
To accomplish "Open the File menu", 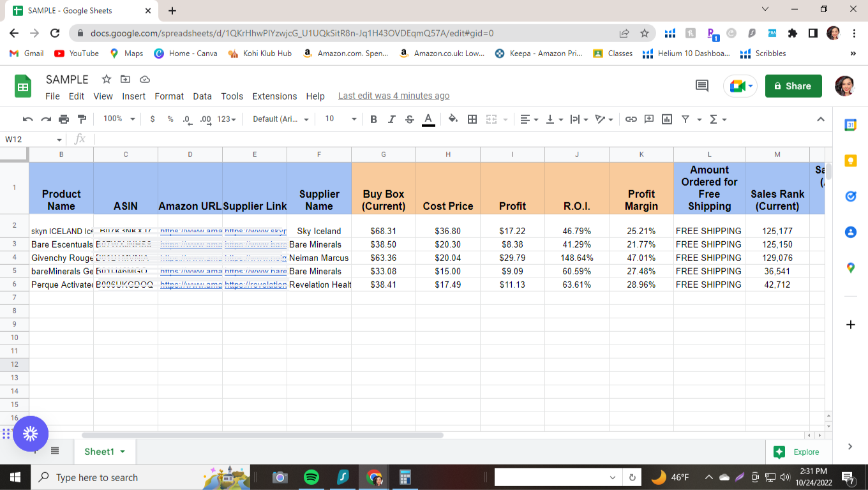I will (x=53, y=96).
